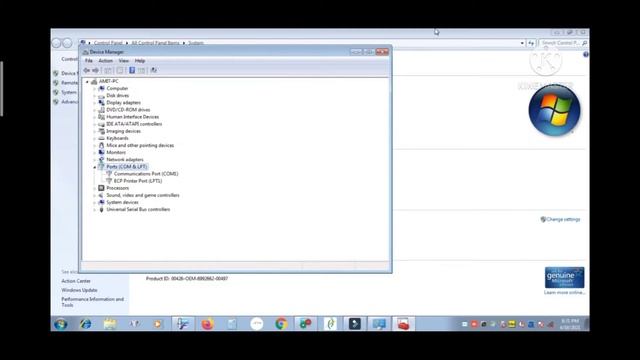This screenshot has width=640, height=360.
Task: Launch Internet Explorer from the taskbar
Action: (85, 324)
